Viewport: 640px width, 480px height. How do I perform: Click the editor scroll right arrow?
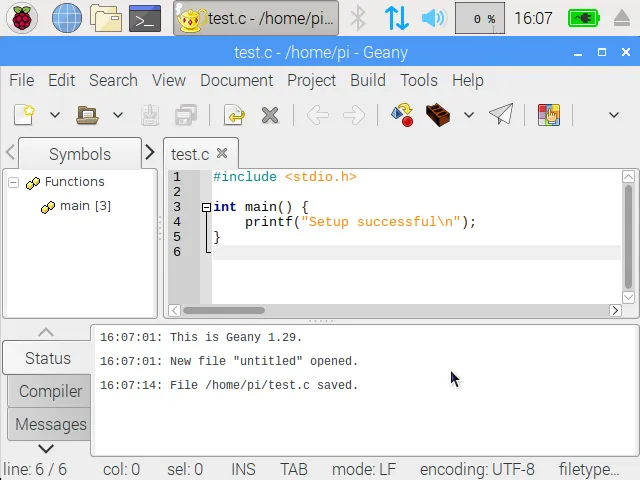(615, 311)
